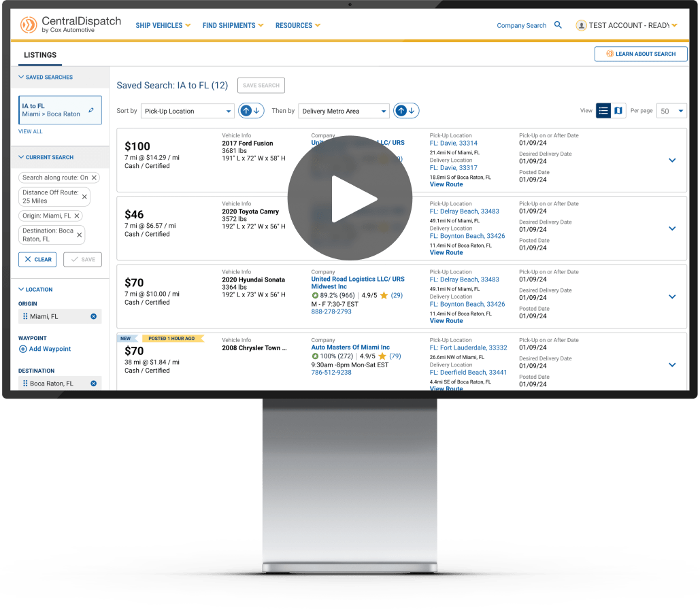Click the Learn About Search help icon
Image resolution: width=700 pixels, height=610 pixels.
[610, 53]
